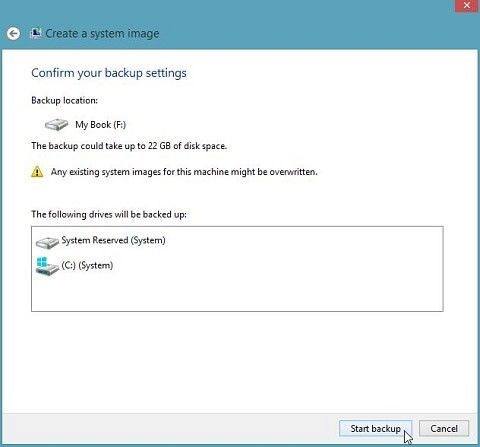Viewport: 480px width, 447px height.
Task: Close the dialog with the red X
Action: coord(467,5)
